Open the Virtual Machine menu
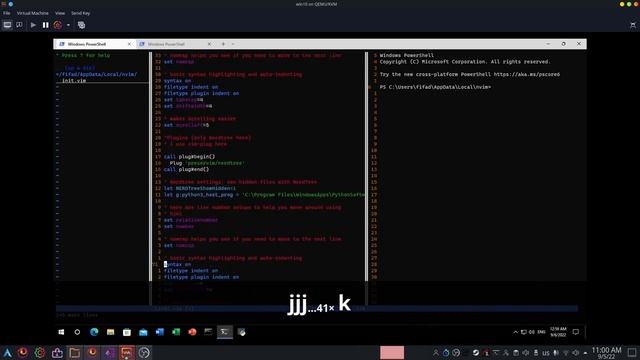This screenshot has width=640, height=360. (33, 13)
